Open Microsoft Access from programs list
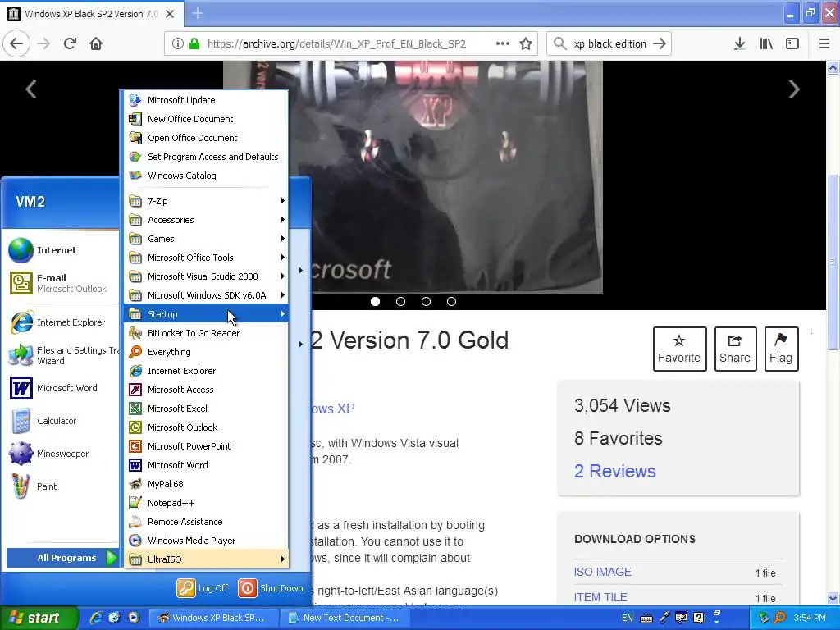The width and height of the screenshot is (840, 630). tap(206, 390)
